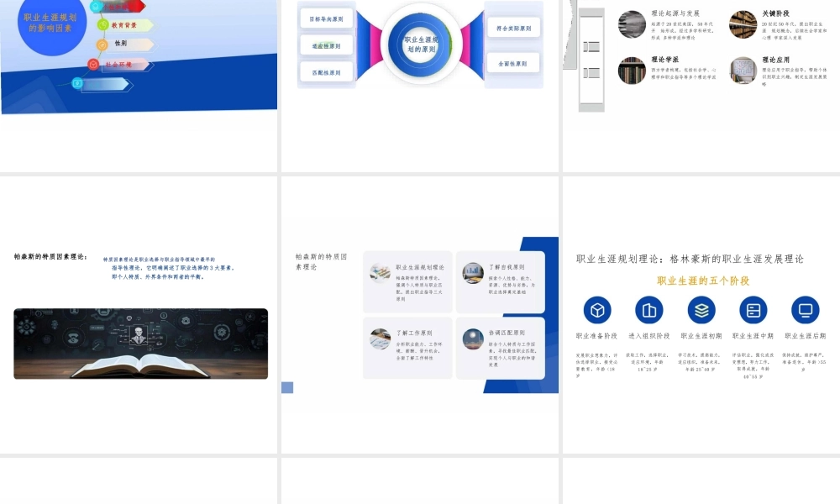Image resolution: width=840 pixels, height=504 pixels.
Task: Click the 帕森斯的特质因素理论 title beside the cards
Action: (322, 261)
